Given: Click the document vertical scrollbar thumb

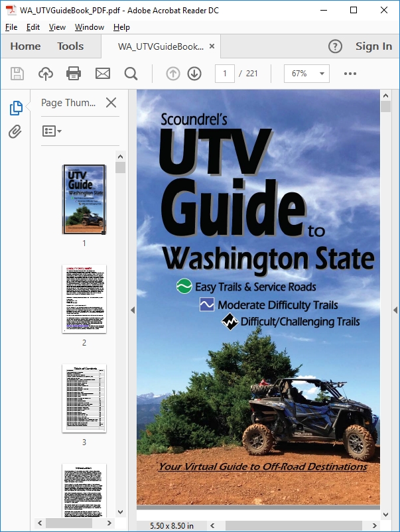Looking at the screenshot, I should [x=386, y=106].
